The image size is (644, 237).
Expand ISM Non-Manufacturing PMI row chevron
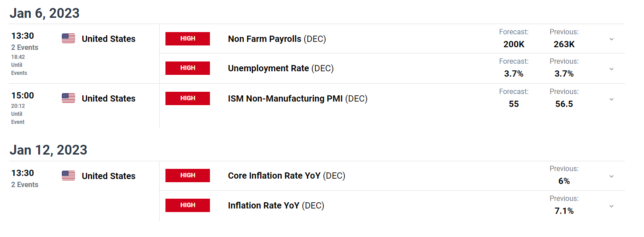point(612,99)
